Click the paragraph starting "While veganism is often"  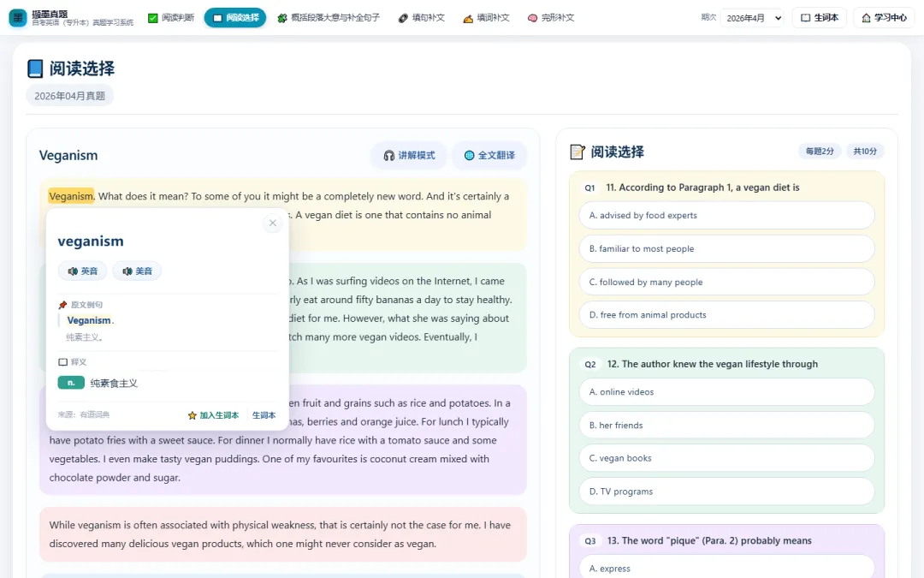pos(283,534)
